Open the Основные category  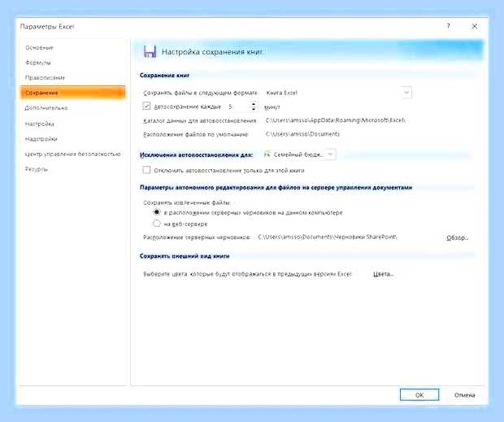coord(39,48)
